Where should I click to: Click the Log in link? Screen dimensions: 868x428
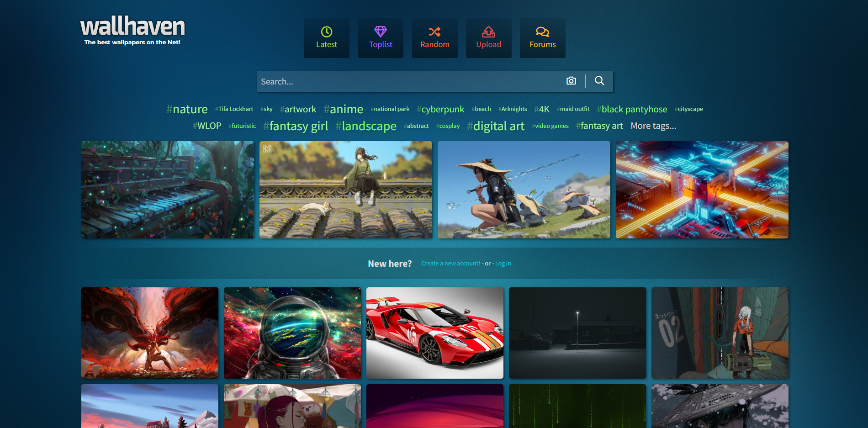[x=503, y=264]
